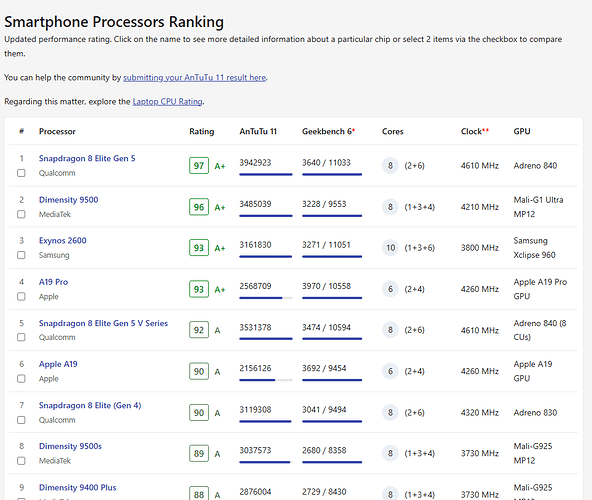Open Snapdragon 8 Elite Gen 5 V Series page
This screenshot has height=500, width=592.
pyautogui.click(x=103, y=323)
